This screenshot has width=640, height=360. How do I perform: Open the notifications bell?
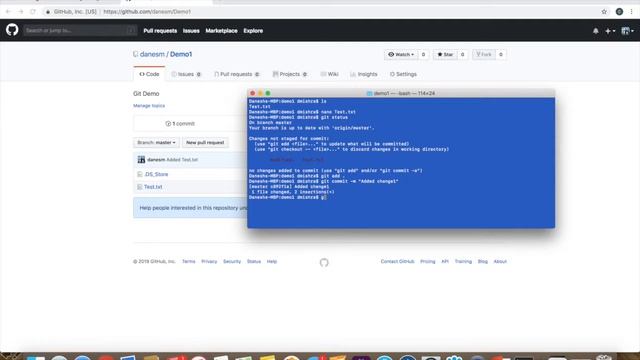pyautogui.click(x=596, y=31)
